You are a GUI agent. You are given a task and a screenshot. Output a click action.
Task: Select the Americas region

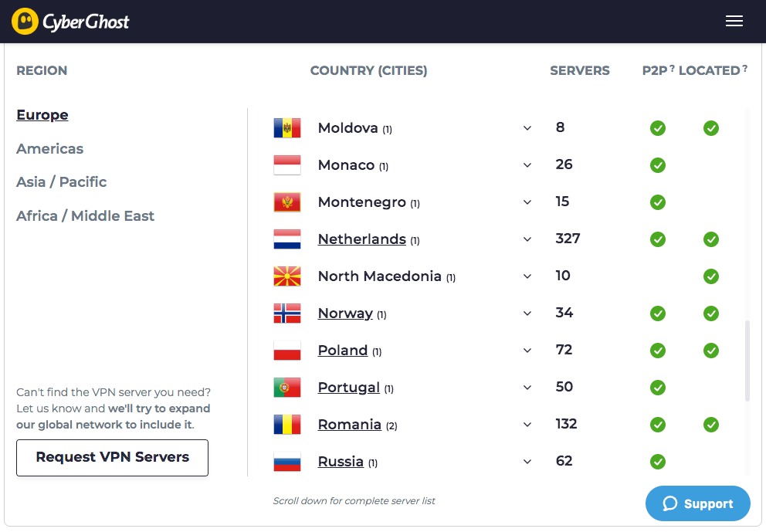click(50, 148)
